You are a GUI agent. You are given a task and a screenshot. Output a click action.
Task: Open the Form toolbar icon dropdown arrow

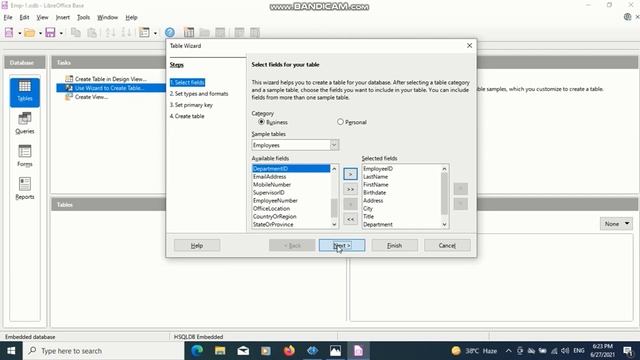click(x=155, y=33)
